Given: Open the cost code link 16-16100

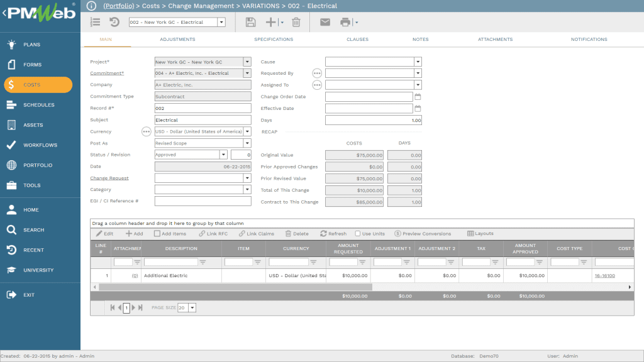Looking at the screenshot, I should [604, 276].
